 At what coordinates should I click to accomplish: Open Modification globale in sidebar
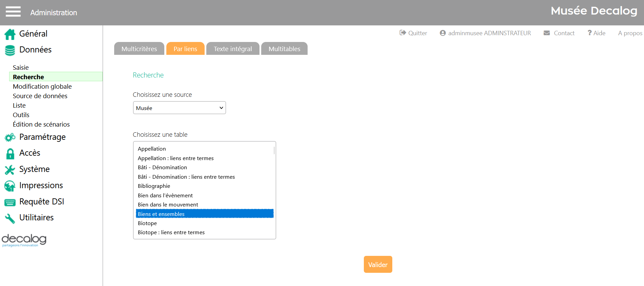(x=42, y=87)
